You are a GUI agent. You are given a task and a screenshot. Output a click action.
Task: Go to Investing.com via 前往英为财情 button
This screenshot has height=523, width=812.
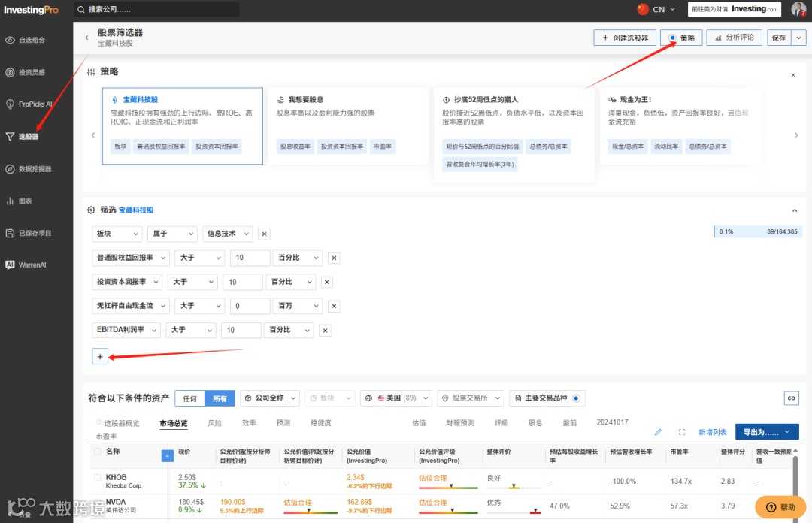pyautogui.click(x=735, y=9)
